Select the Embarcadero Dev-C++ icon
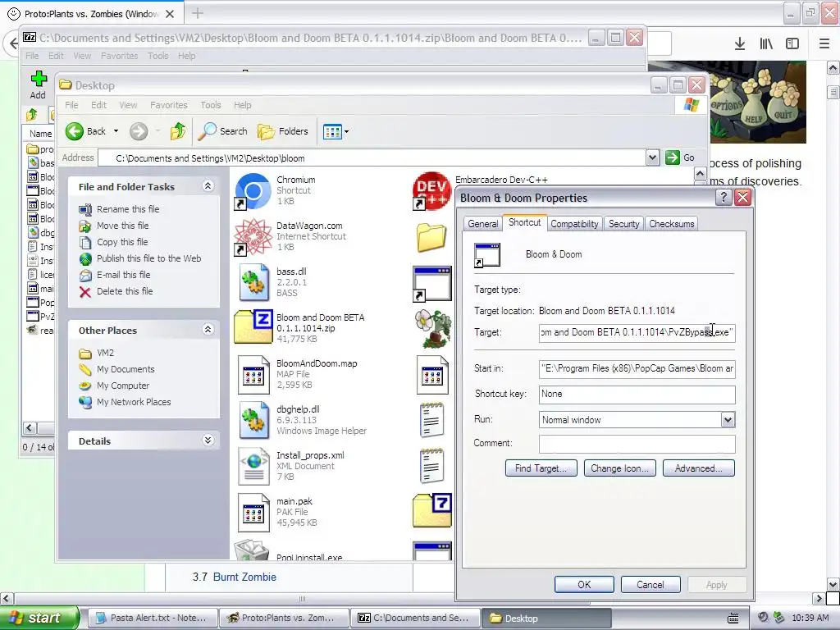The width and height of the screenshot is (840, 630). pos(431,190)
